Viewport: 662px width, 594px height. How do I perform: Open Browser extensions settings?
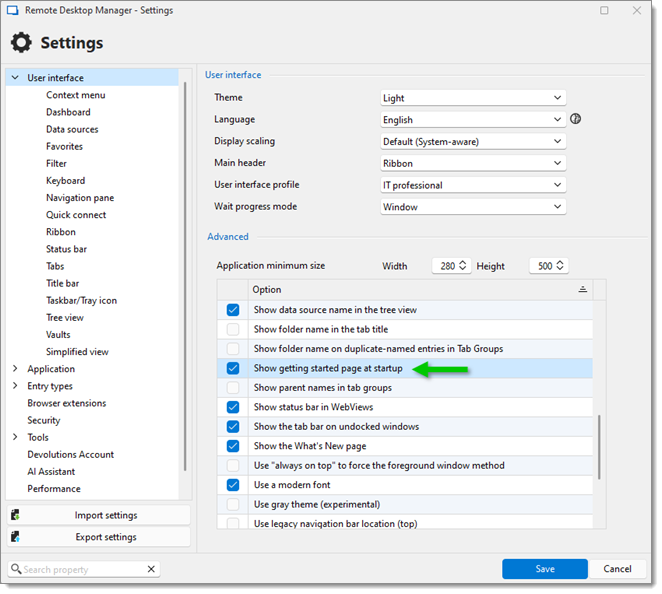67,403
